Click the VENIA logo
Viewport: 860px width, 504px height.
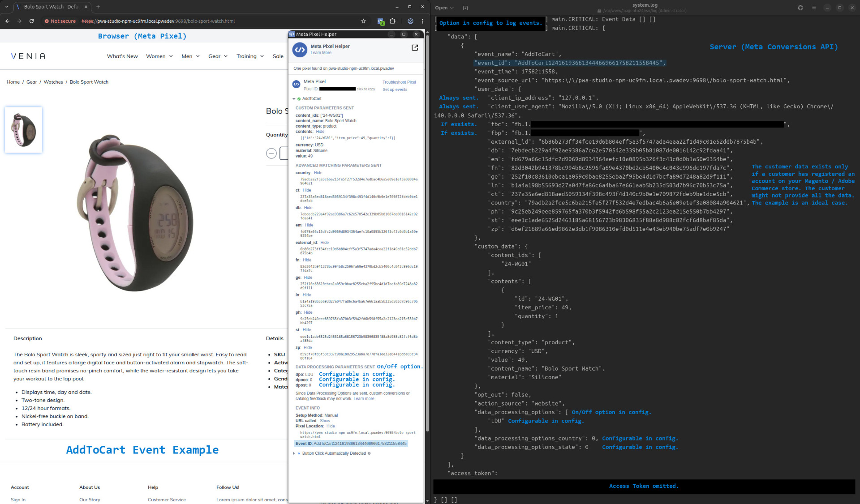[28, 56]
